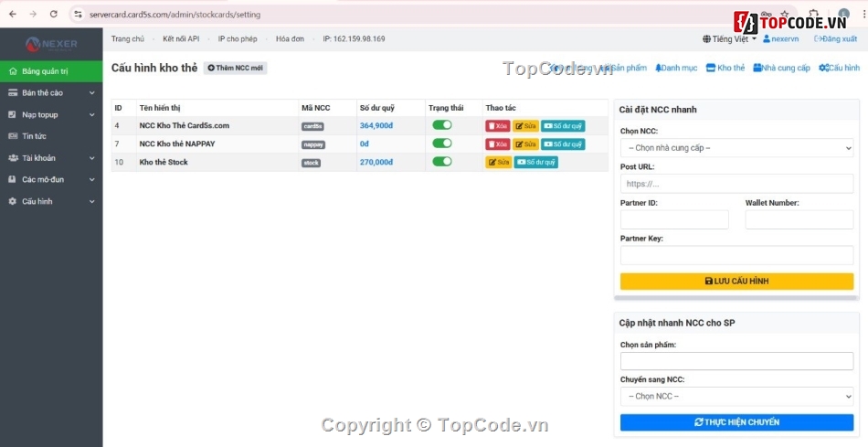The height and width of the screenshot is (447, 868).
Task: Open IP cho phép page
Action: (238, 38)
